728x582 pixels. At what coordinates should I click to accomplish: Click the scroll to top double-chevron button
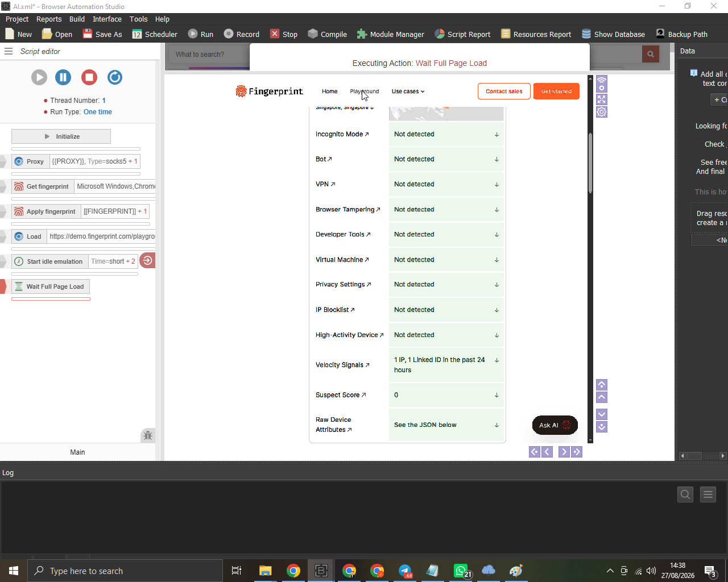click(x=601, y=385)
